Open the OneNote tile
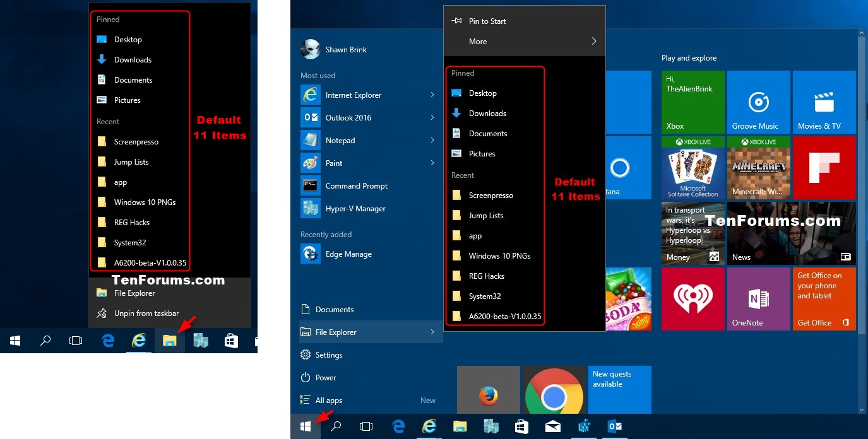The height and width of the screenshot is (439, 868). 758,299
